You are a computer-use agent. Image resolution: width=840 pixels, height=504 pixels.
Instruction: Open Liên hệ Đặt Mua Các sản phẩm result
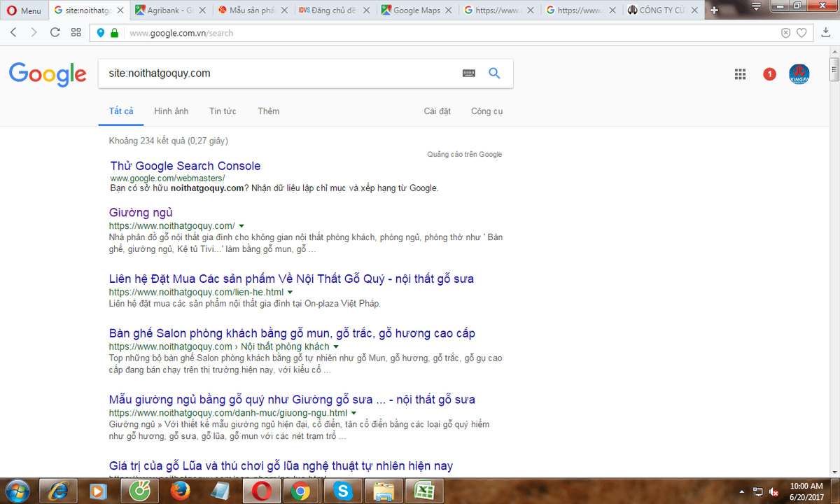tap(292, 279)
